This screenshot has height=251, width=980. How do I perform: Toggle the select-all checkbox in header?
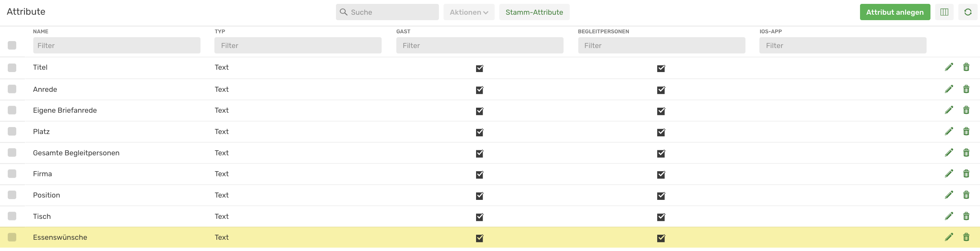tap(12, 45)
